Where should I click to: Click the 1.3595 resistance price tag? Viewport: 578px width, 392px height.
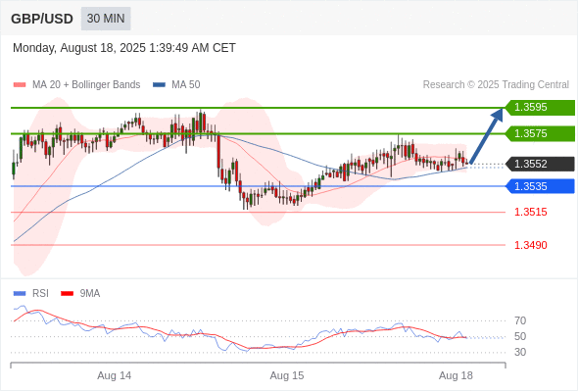click(x=539, y=108)
